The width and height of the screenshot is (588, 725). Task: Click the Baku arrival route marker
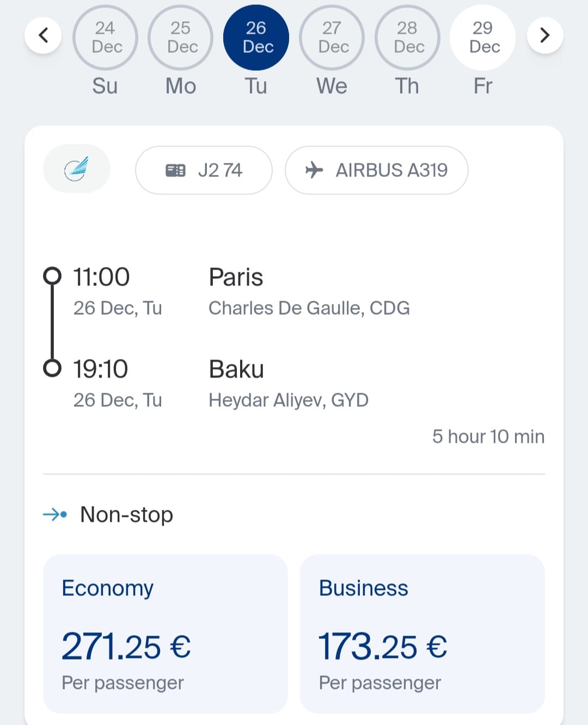click(x=52, y=368)
